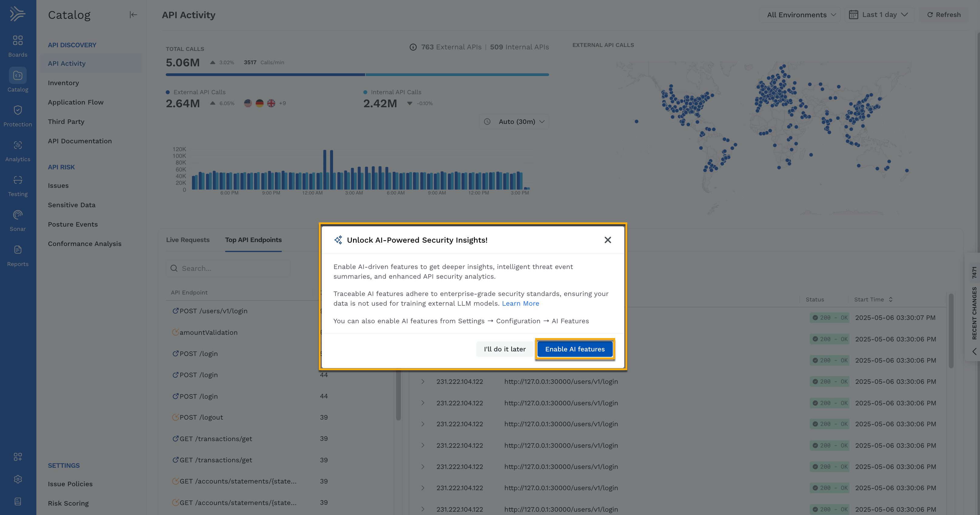This screenshot has height=515, width=980.
Task: Click the Germany flag icon
Action: pos(259,104)
